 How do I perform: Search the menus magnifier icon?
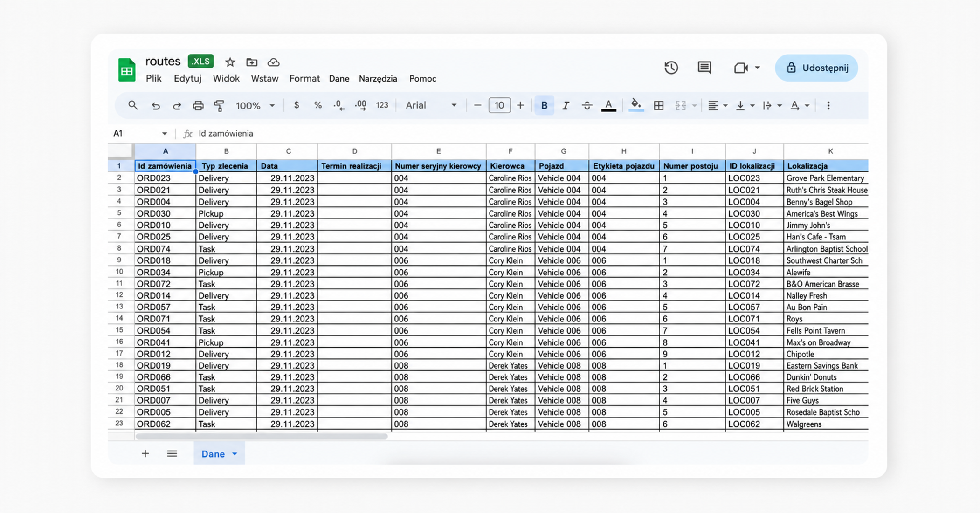pos(133,105)
